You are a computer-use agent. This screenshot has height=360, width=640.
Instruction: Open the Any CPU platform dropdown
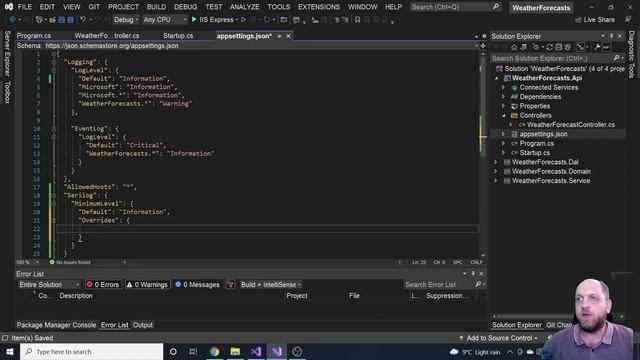pyautogui.click(x=165, y=20)
